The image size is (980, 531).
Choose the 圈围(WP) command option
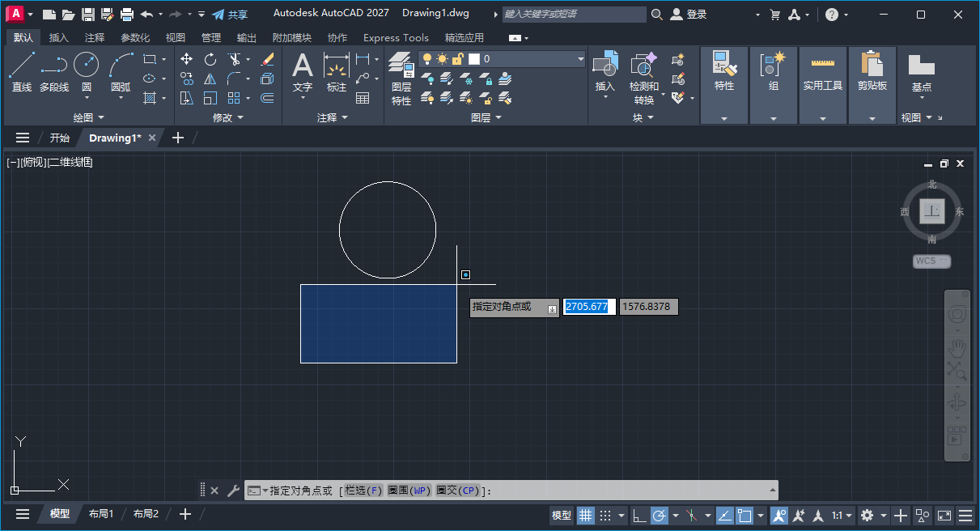coord(409,491)
